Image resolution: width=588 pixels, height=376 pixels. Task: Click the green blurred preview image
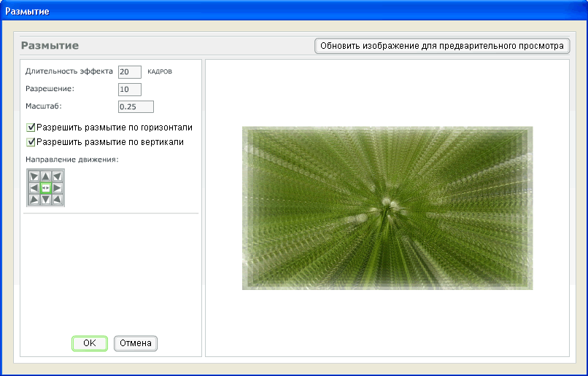click(387, 208)
